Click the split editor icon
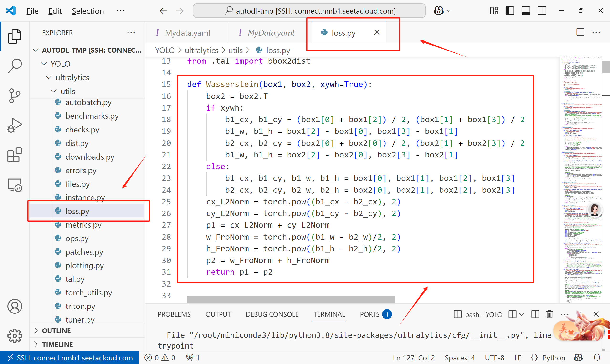Image resolution: width=610 pixels, height=364 pixels. click(x=580, y=32)
